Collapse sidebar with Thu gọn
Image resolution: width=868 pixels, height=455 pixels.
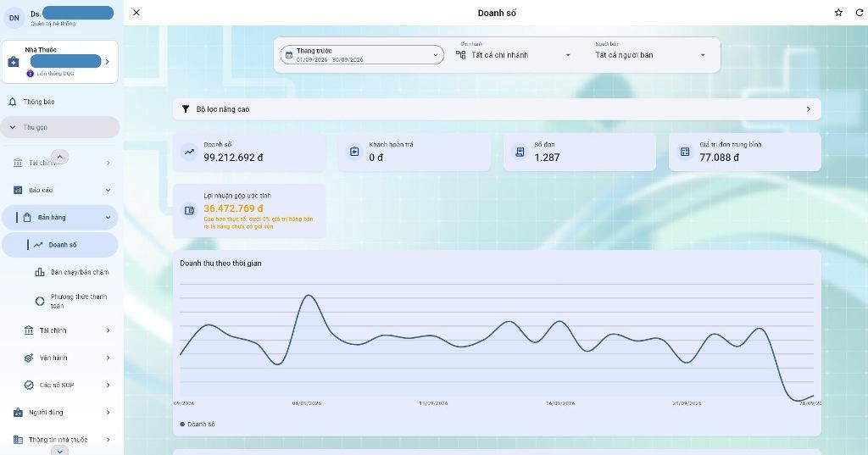tap(60, 127)
